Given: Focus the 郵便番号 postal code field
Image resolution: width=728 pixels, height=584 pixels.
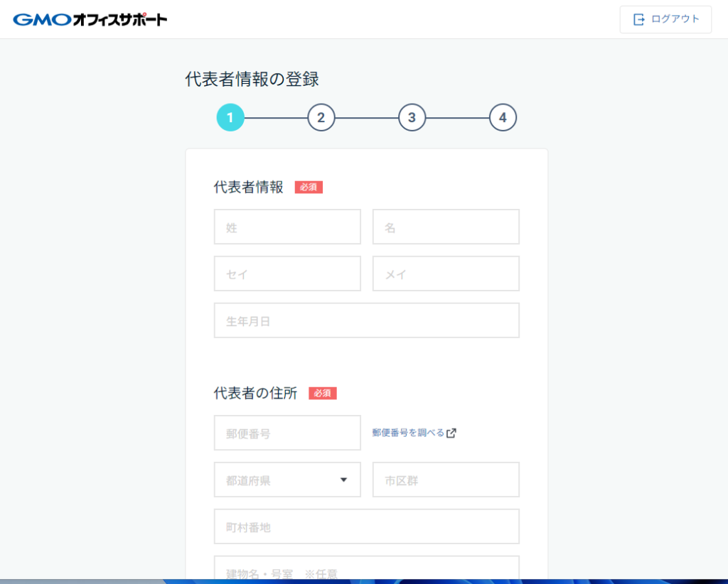Looking at the screenshot, I should tap(287, 433).
